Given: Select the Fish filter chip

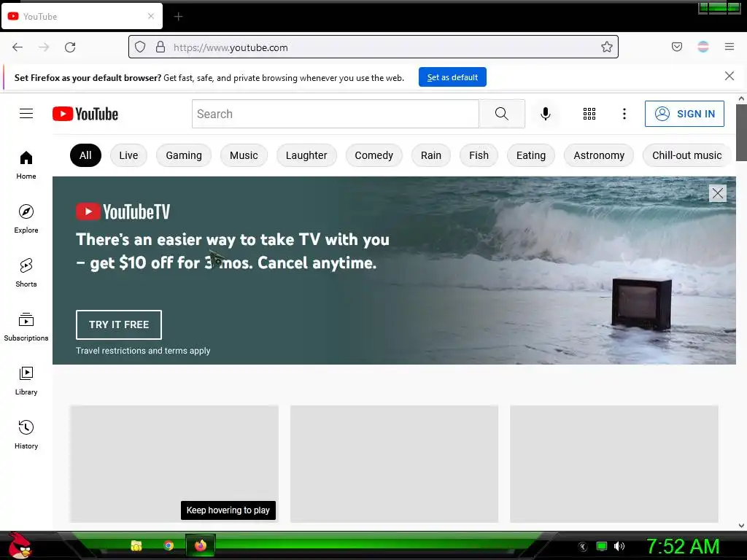Looking at the screenshot, I should [x=479, y=155].
